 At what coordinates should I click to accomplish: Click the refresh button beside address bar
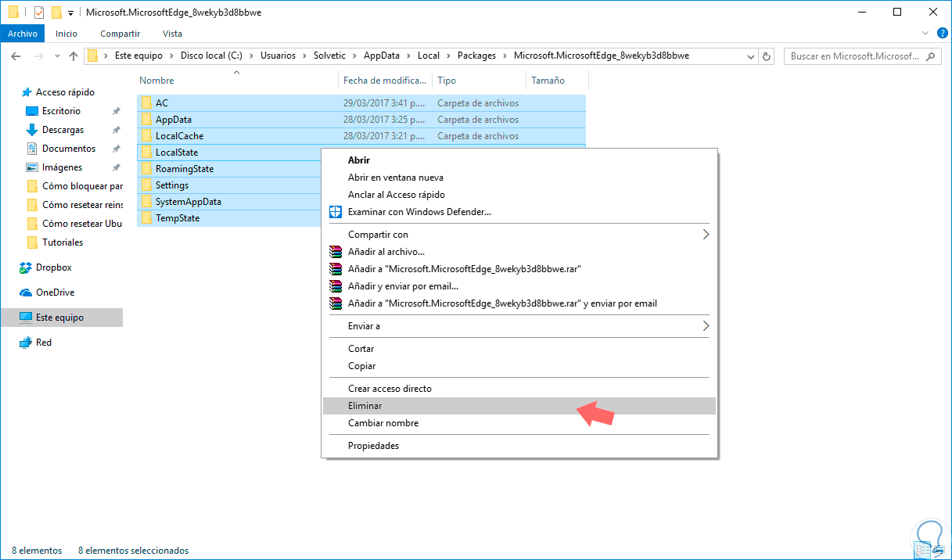(767, 56)
